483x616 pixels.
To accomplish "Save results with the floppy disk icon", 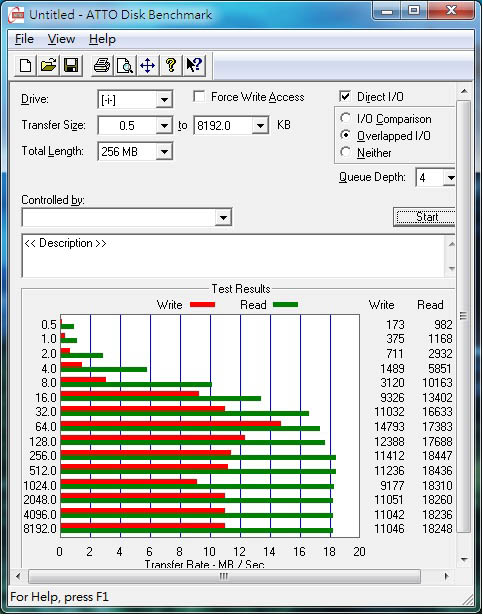I will (71, 65).
